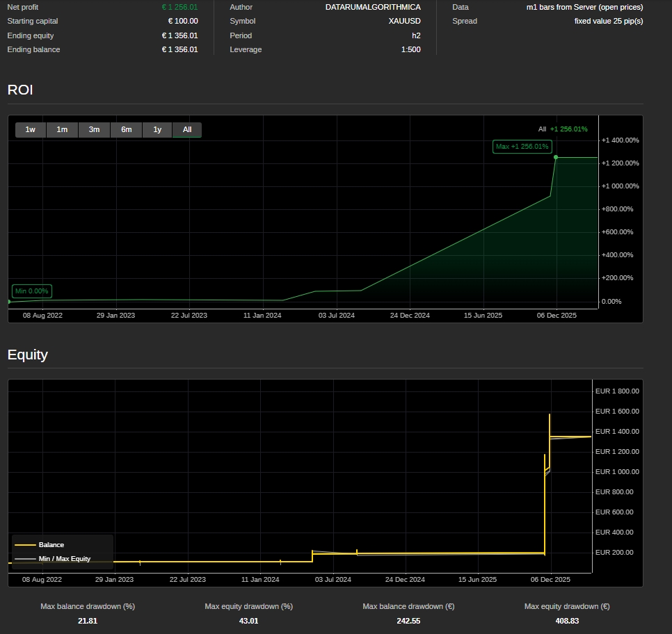672x634 pixels.
Task: Click the ROI section heading
Action: 19,90
